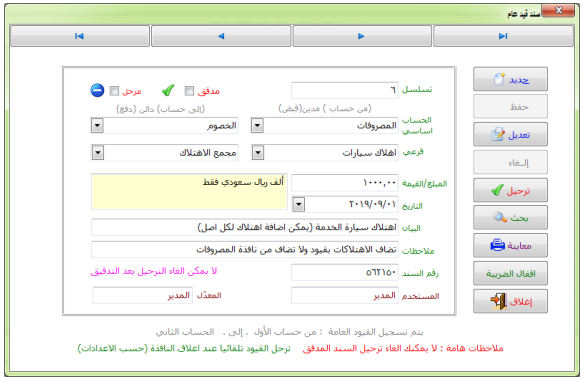The width and height of the screenshot is (584, 378).
Task: Go to the next record arrow
Action: point(362,36)
